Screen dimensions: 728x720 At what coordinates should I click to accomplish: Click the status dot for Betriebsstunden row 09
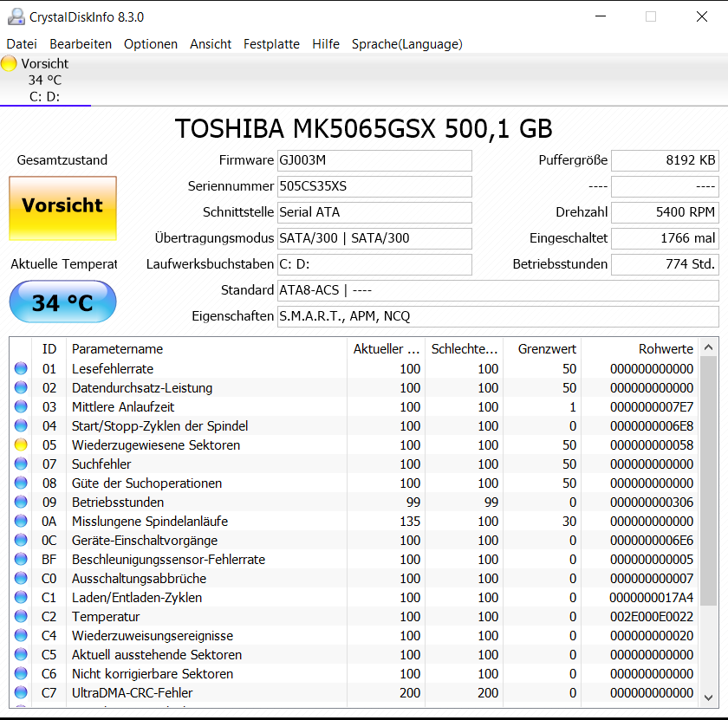coord(21,502)
